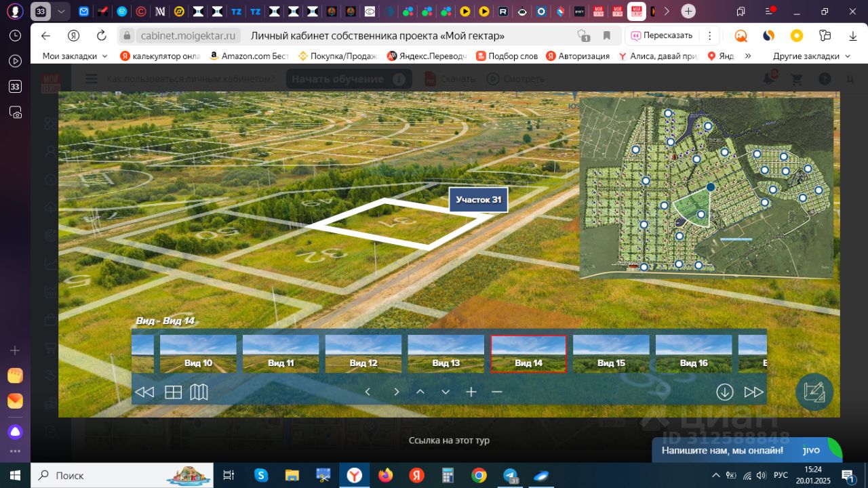Screen dimensions: 868x488
Task: Open the drawing/measure tool round button
Action: coord(814,392)
